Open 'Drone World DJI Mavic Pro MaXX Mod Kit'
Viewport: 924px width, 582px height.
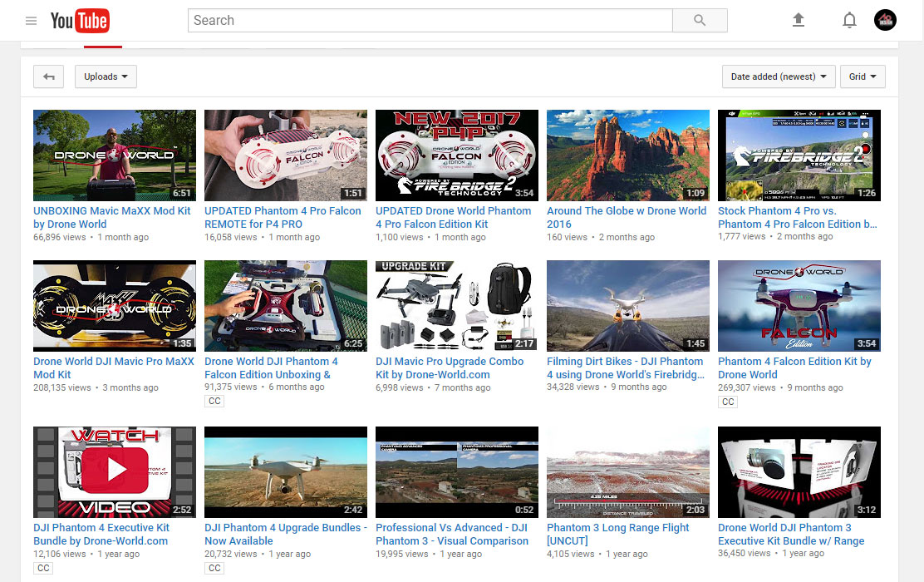pos(114,368)
